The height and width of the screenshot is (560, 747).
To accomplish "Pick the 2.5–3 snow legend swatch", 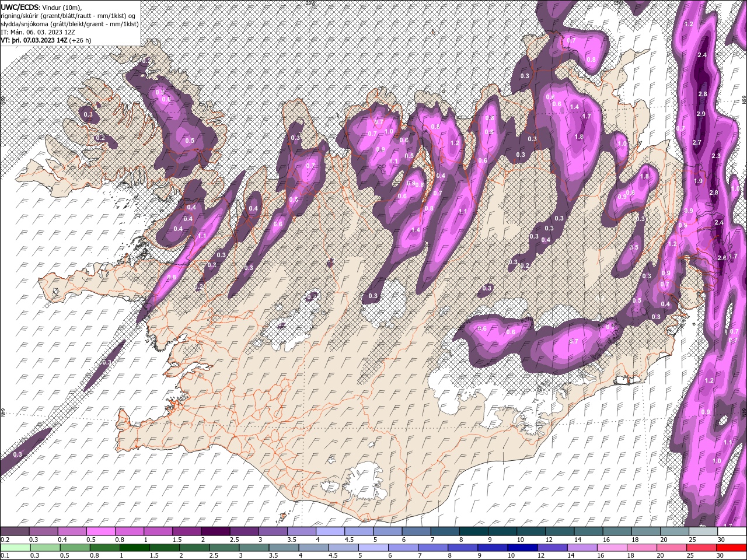I will coord(244,531).
